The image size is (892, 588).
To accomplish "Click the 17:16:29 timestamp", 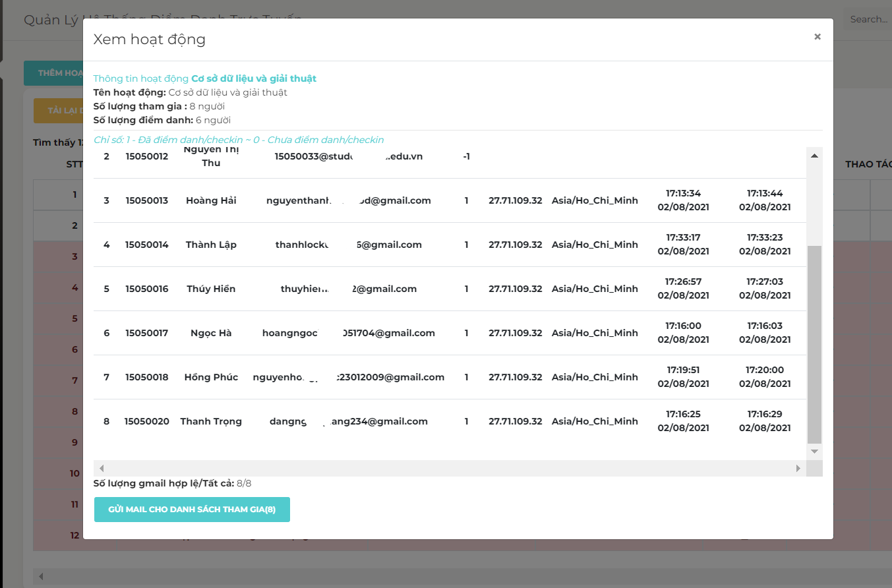I will (x=765, y=414).
